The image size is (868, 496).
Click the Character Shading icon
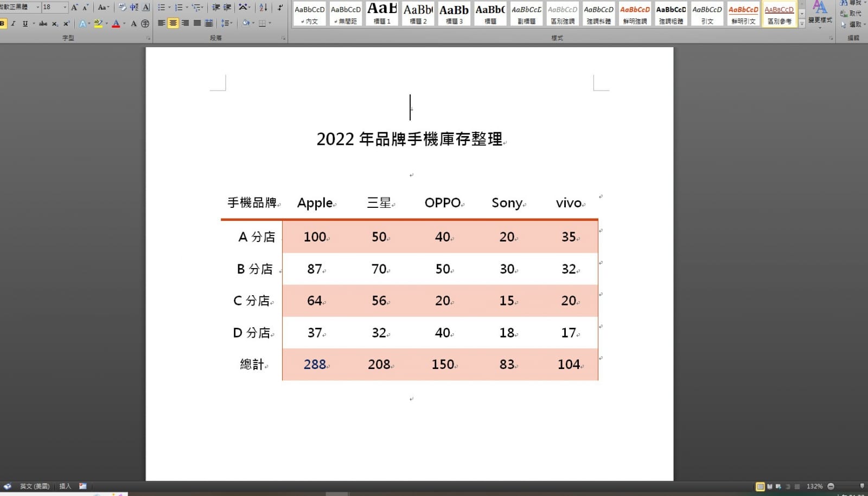point(134,23)
